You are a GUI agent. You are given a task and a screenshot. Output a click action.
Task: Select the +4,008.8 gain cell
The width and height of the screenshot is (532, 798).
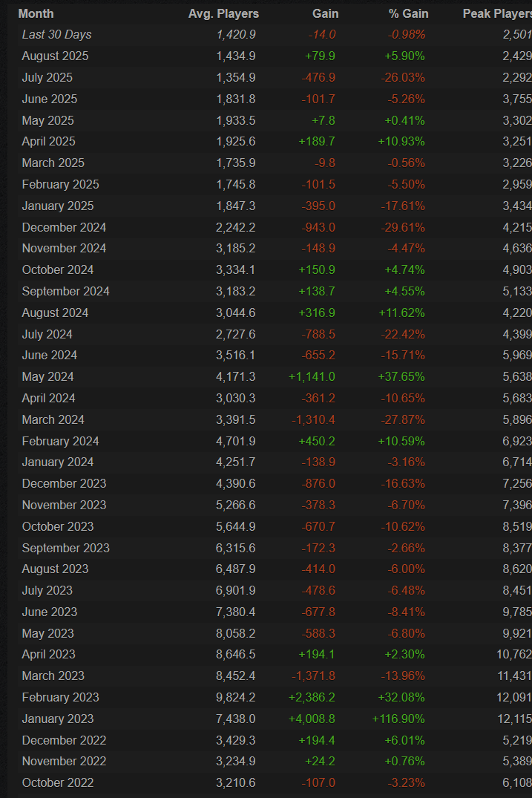point(312,719)
